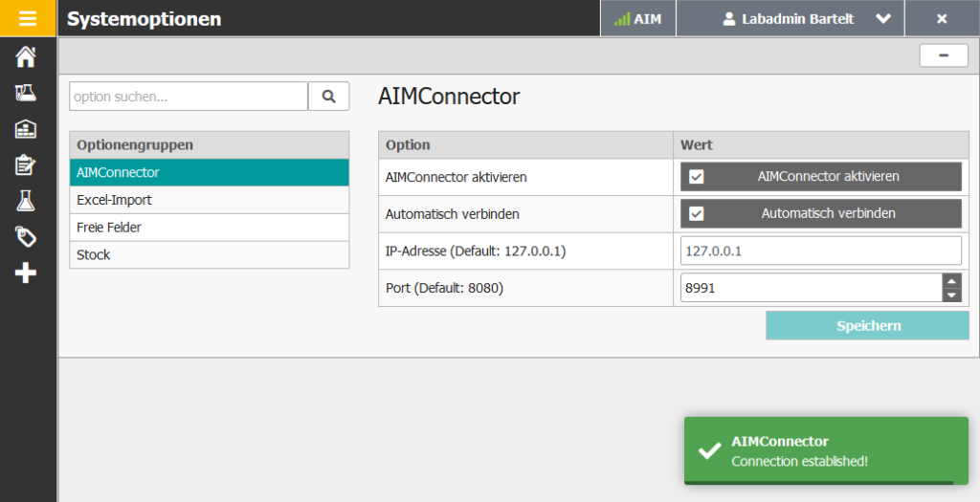
Task: Expand the Labadmin Bartelt user dropdown
Action: click(x=882, y=19)
